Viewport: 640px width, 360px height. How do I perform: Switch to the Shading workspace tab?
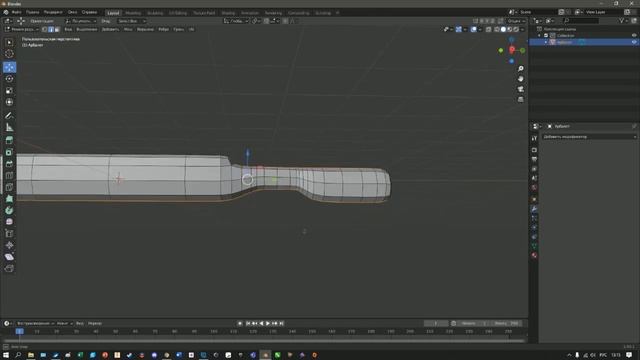click(228, 13)
